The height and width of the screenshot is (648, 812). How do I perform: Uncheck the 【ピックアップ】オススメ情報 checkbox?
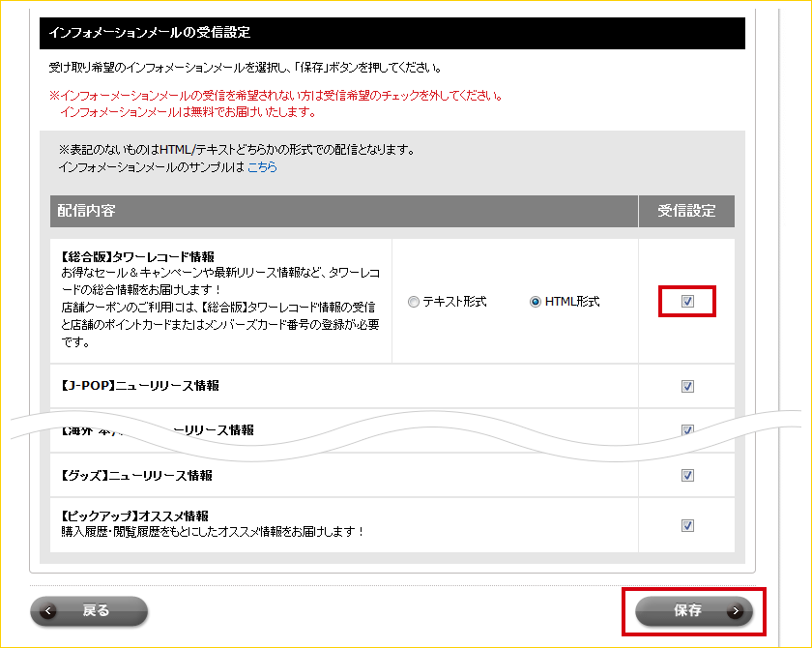click(x=687, y=525)
